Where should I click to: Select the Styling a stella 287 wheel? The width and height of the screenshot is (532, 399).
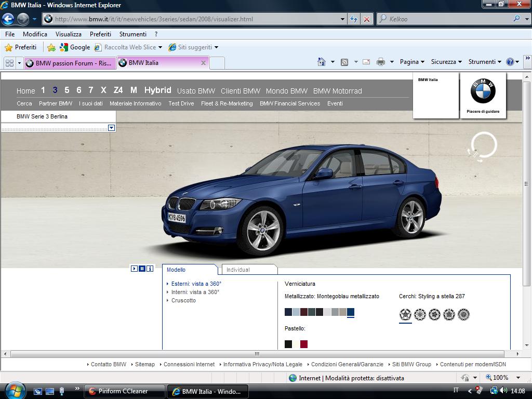pyautogui.click(x=405, y=314)
